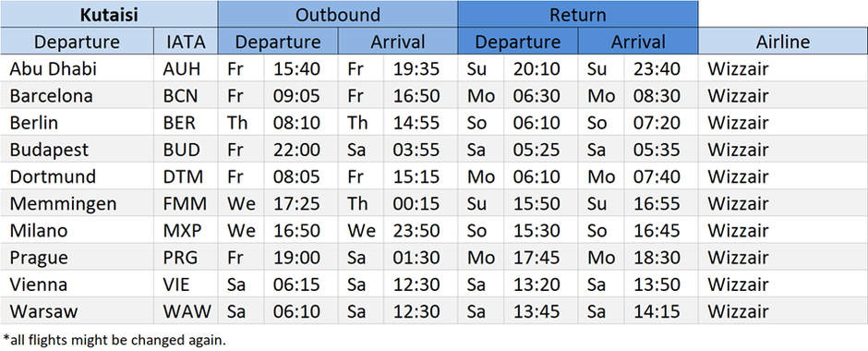Click the Return column group header
The image size is (868, 351).
coord(578,15)
